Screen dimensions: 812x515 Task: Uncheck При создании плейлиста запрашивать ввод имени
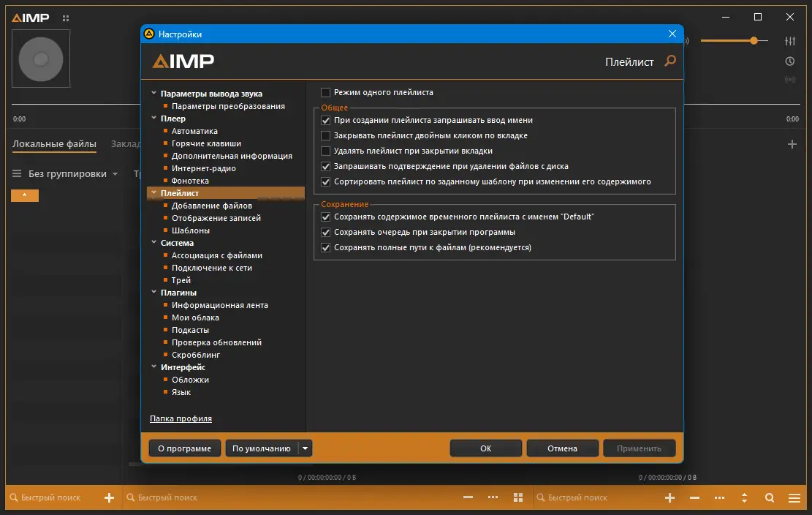(325, 120)
